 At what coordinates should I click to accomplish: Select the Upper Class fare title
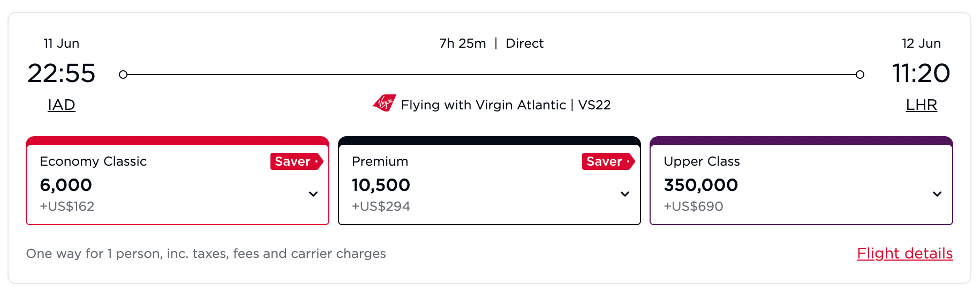click(x=702, y=161)
